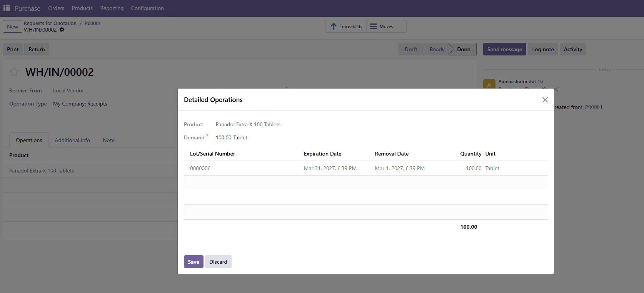Click the Administrator avatar in chatter
This screenshot has width=644, height=293.
(x=489, y=84)
